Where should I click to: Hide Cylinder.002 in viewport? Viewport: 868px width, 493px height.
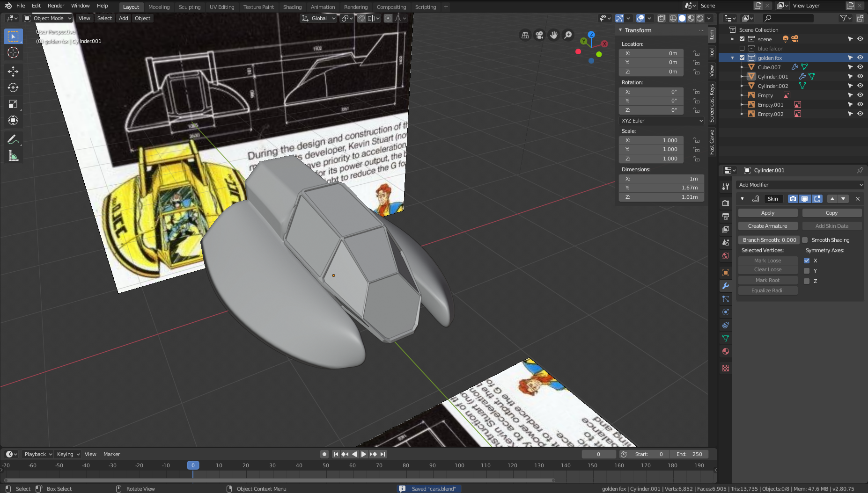(860, 86)
